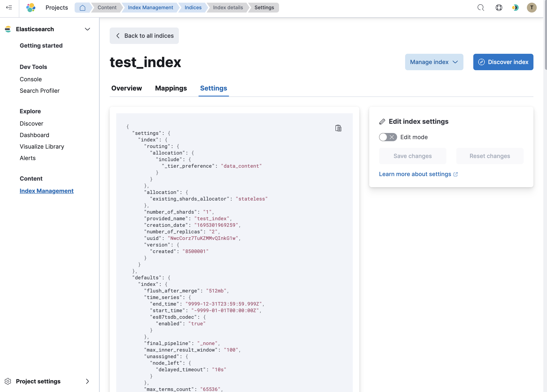Image resolution: width=547 pixels, height=392 pixels.
Task: Open the user avatar T menu
Action: (532, 7)
